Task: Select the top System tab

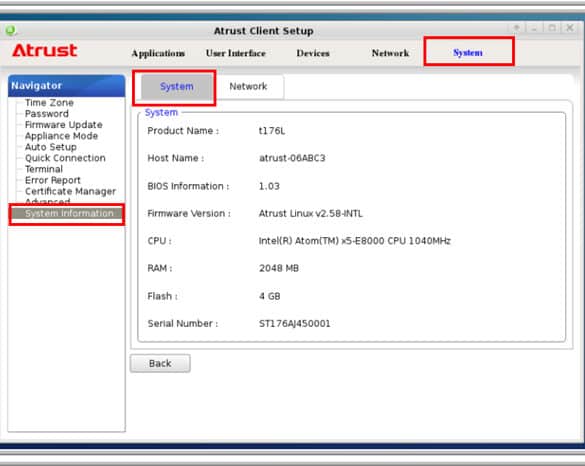Action: click(x=468, y=53)
